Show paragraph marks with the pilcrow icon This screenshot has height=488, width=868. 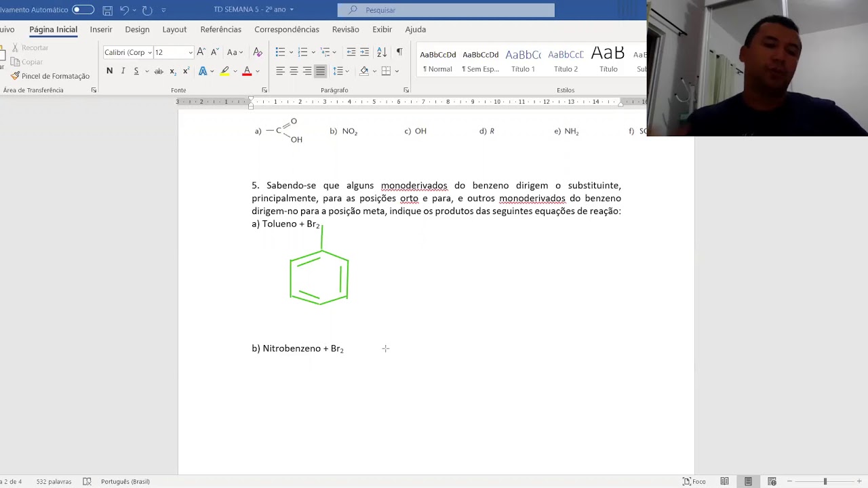click(399, 52)
